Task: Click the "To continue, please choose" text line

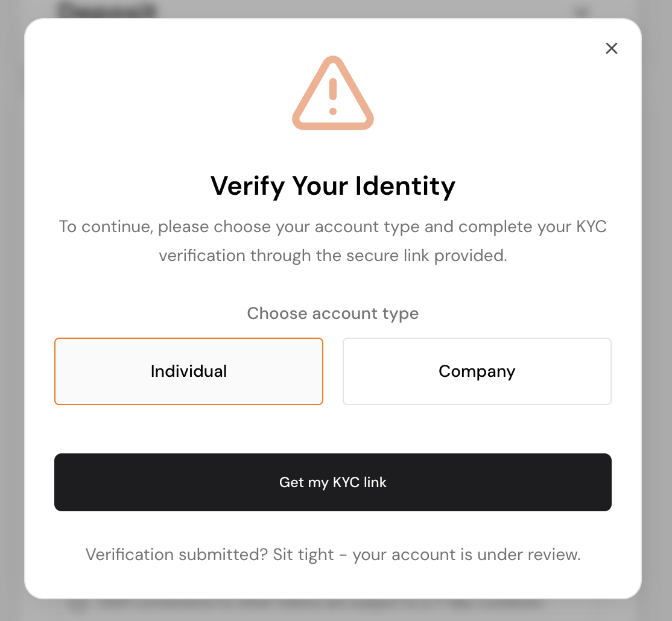Action: tap(181, 227)
